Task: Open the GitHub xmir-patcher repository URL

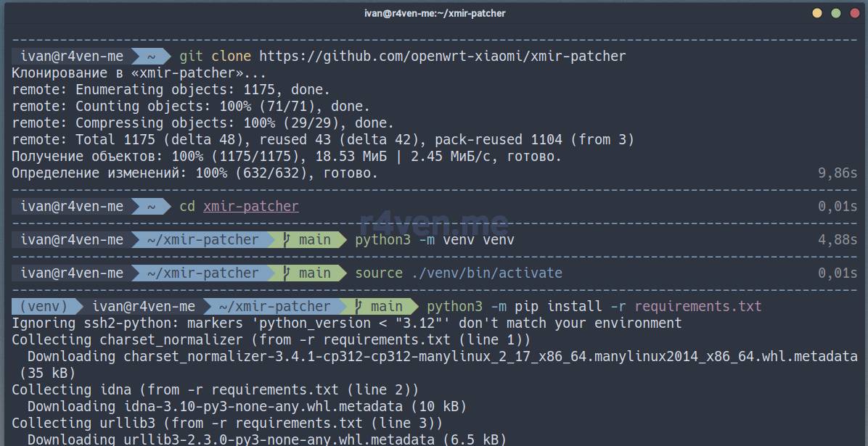Action: pos(442,56)
